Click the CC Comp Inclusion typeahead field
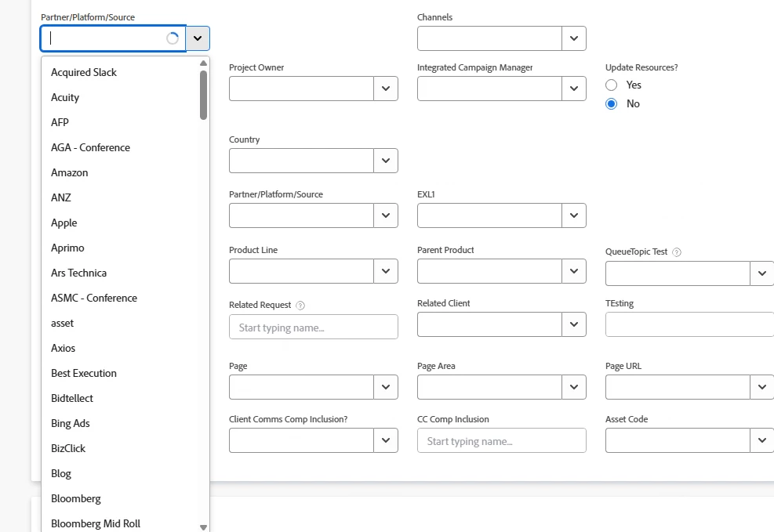Image resolution: width=774 pixels, height=532 pixels. pos(502,440)
